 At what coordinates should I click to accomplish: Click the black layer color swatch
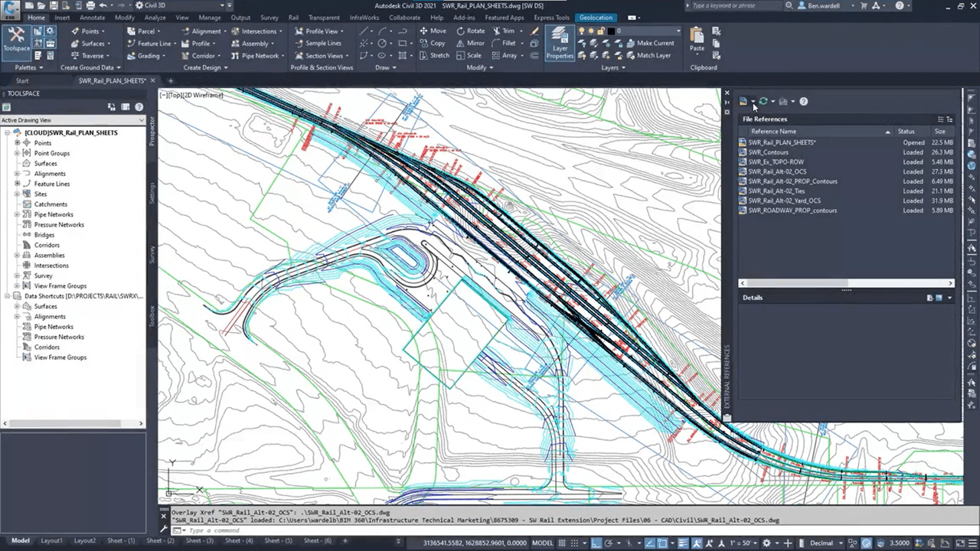611,31
